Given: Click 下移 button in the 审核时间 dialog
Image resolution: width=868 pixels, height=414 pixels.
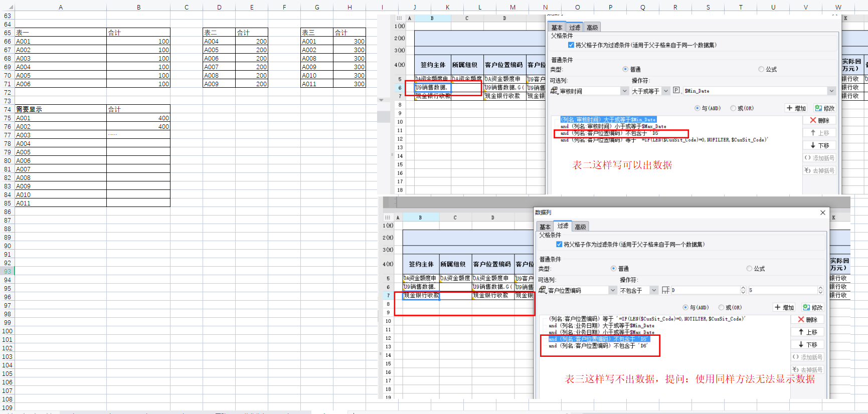Looking at the screenshot, I should pyautogui.click(x=819, y=145).
